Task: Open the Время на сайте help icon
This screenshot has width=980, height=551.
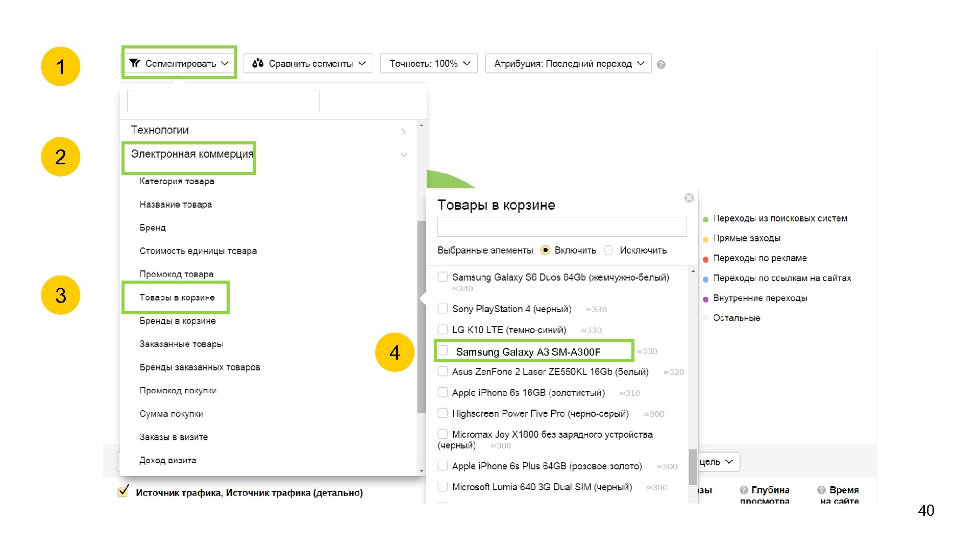Action: (x=821, y=490)
